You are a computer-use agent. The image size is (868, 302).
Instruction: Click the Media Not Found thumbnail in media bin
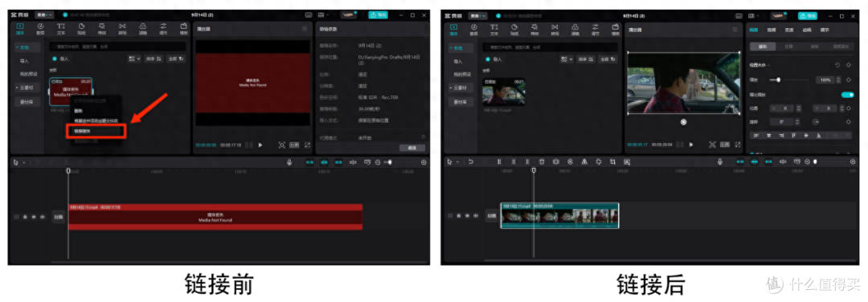coord(71,92)
